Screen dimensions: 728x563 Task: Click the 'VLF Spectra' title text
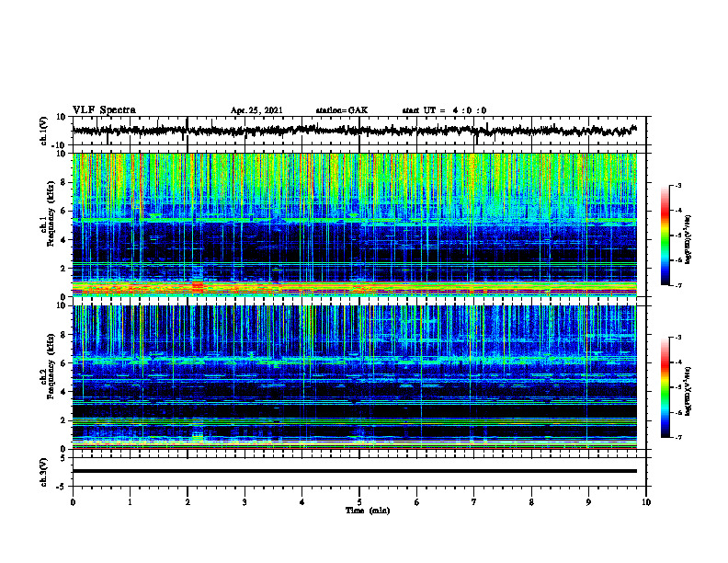(x=104, y=110)
